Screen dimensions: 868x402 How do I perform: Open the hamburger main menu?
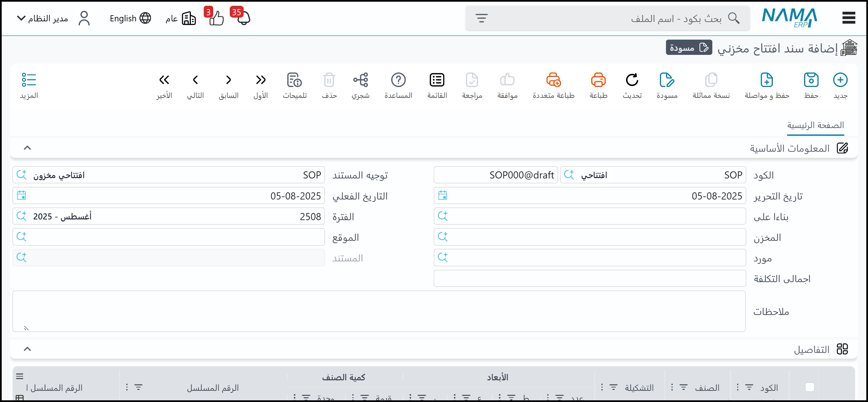[x=848, y=18]
